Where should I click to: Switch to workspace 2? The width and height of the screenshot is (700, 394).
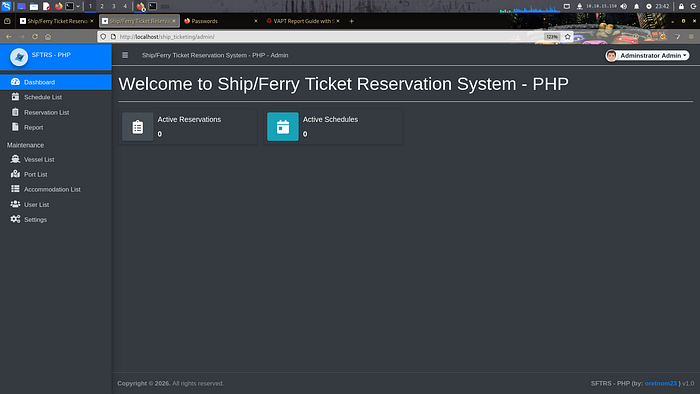pyautogui.click(x=102, y=6)
